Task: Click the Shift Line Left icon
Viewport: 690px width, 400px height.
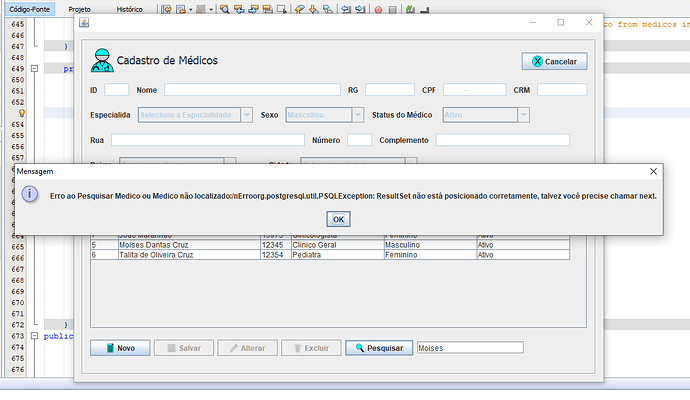Action: point(346,9)
